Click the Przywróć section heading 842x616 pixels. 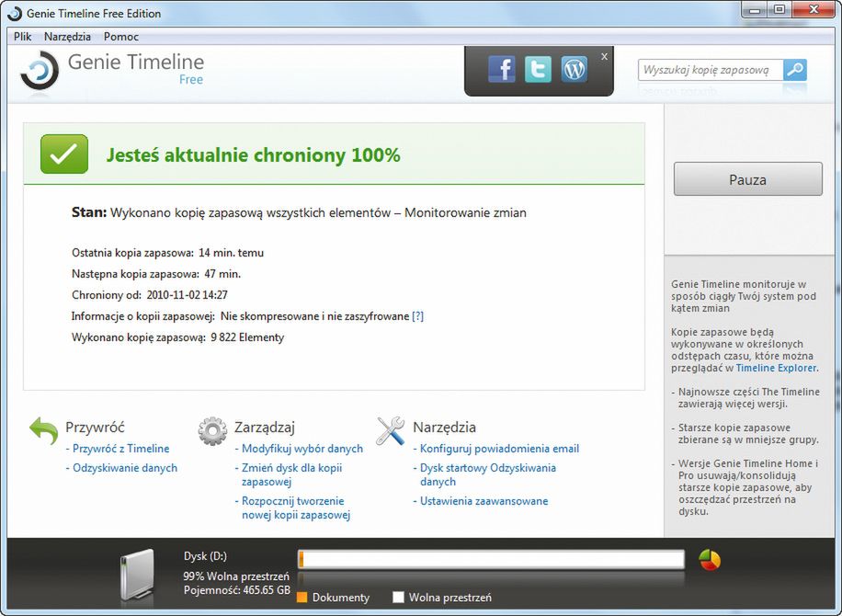[95, 428]
